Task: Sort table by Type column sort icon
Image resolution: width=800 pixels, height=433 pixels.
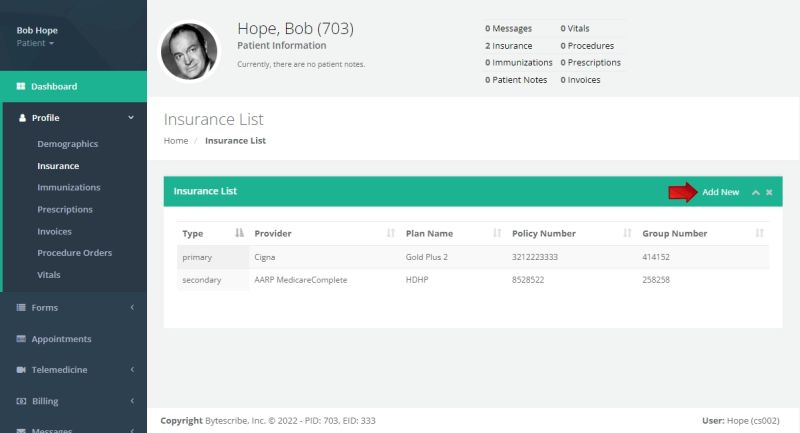Action: coord(239,233)
